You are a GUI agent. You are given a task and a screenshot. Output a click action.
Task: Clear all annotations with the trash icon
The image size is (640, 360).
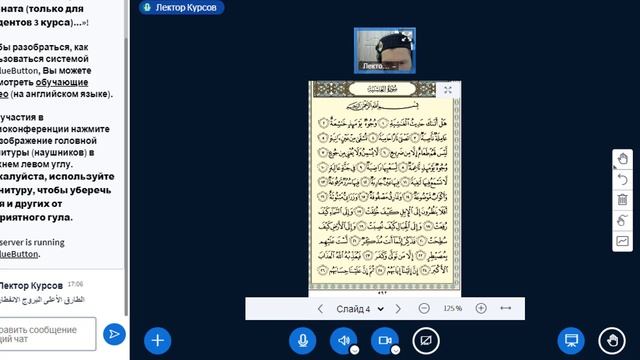coord(622,200)
